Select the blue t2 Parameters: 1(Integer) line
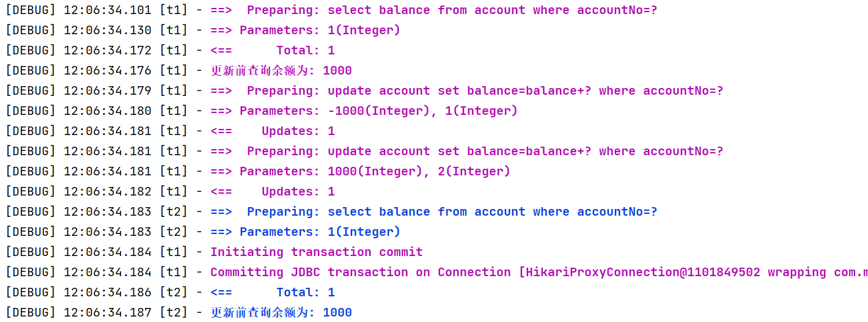 pos(202,232)
